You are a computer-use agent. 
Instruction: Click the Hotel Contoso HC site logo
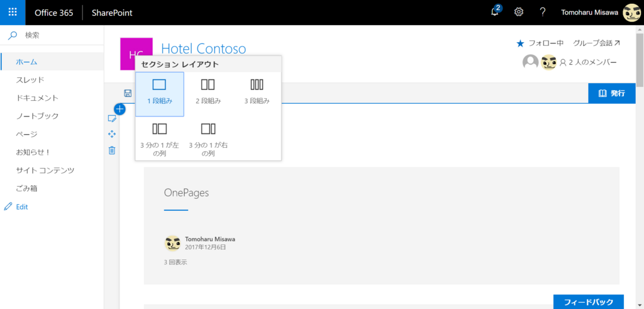[x=136, y=54]
